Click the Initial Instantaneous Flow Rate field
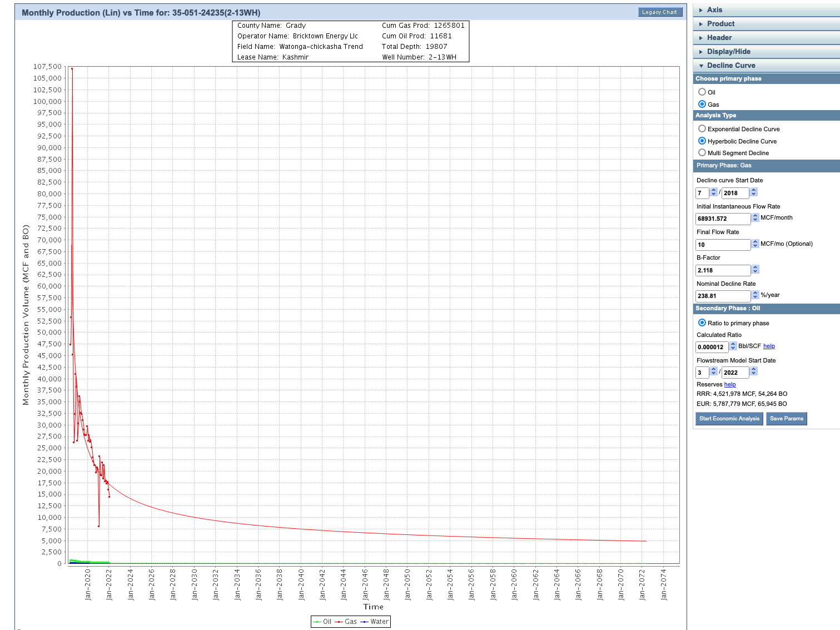 (x=723, y=219)
